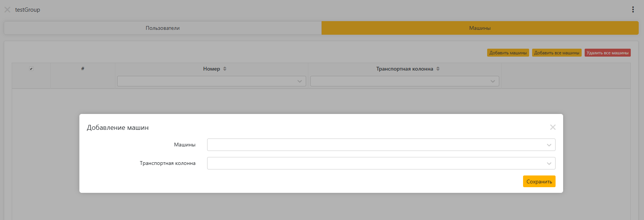
Task: Click the Добавление машин dialog title
Action: (118, 128)
